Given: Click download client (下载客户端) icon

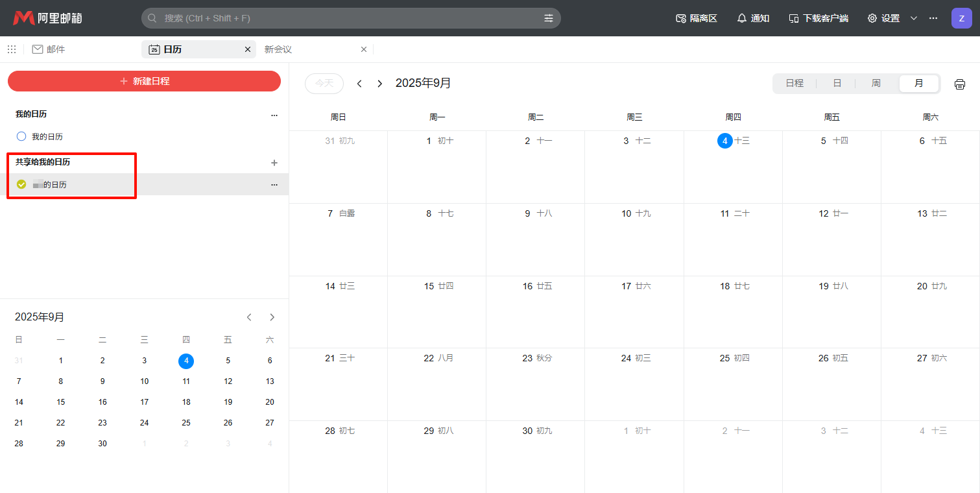Looking at the screenshot, I should 793,18.
